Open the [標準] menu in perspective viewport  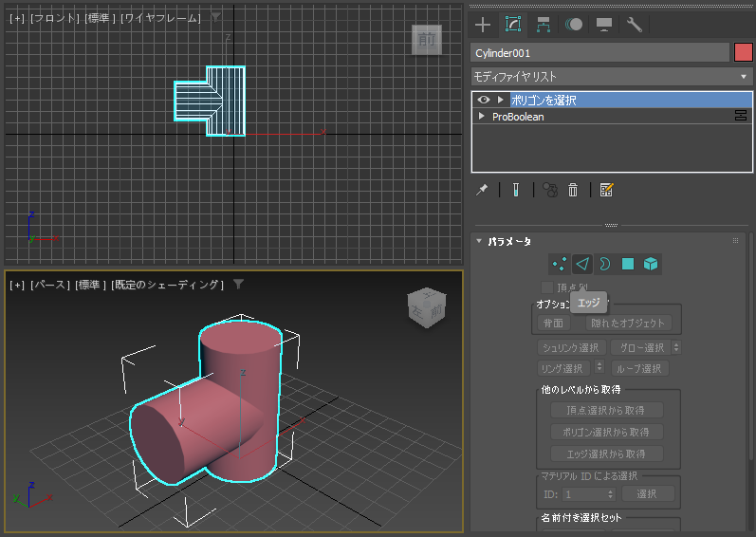tap(91, 285)
